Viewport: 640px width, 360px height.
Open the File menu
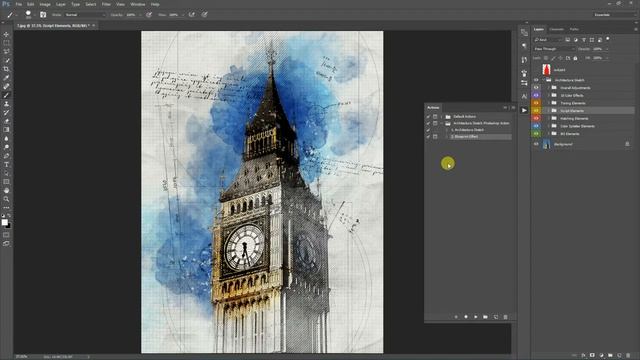pyautogui.click(x=19, y=4)
